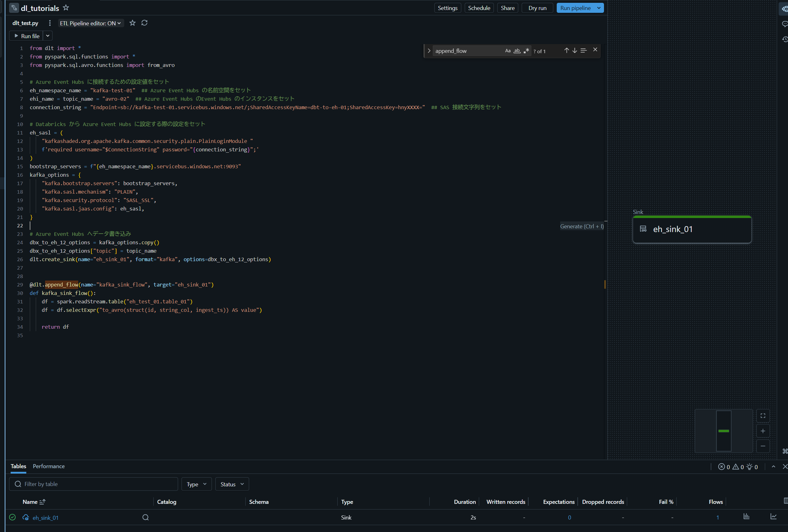Click the refresh icon beside the file name
The width and height of the screenshot is (788, 532).
pyautogui.click(x=145, y=23)
